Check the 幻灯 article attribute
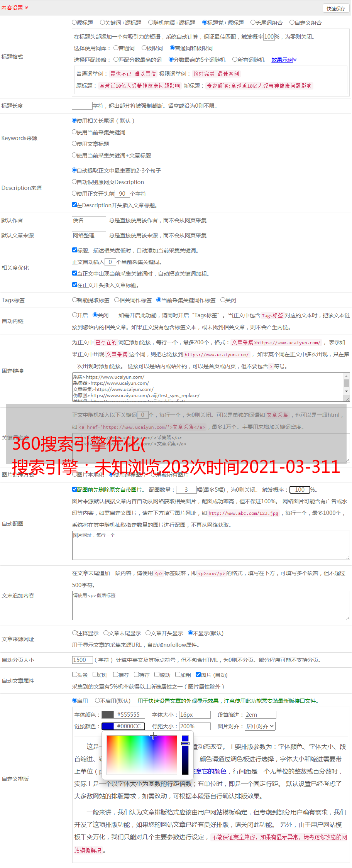This screenshot has height=868, width=352. pos(95,675)
